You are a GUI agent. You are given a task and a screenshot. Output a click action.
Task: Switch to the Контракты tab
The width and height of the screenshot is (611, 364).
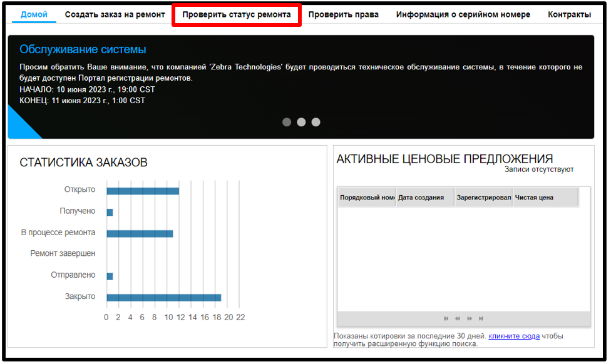[569, 15]
